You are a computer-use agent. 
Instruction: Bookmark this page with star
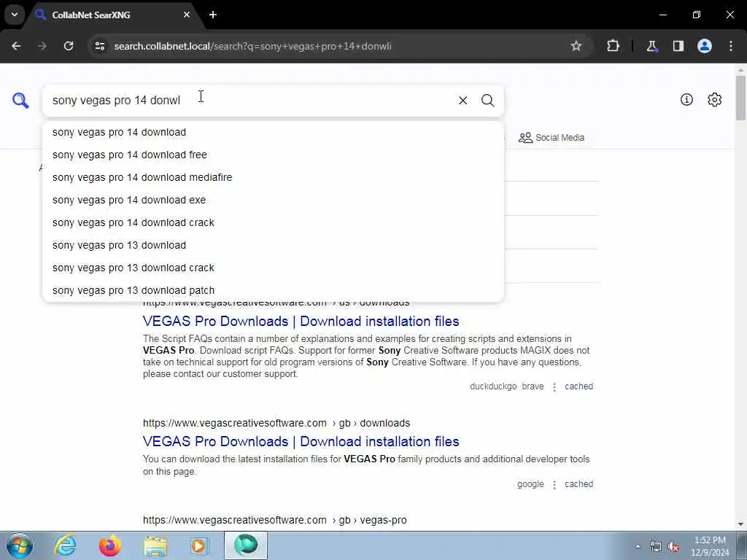point(576,46)
